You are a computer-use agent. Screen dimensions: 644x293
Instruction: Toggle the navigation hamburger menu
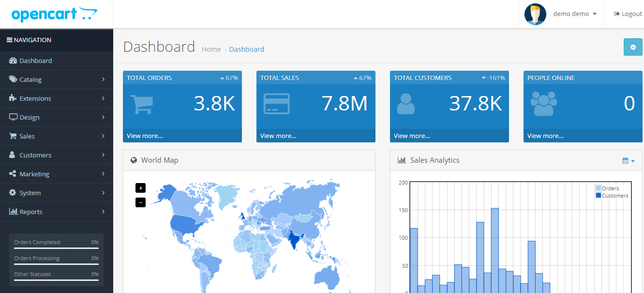tap(9, 40)
